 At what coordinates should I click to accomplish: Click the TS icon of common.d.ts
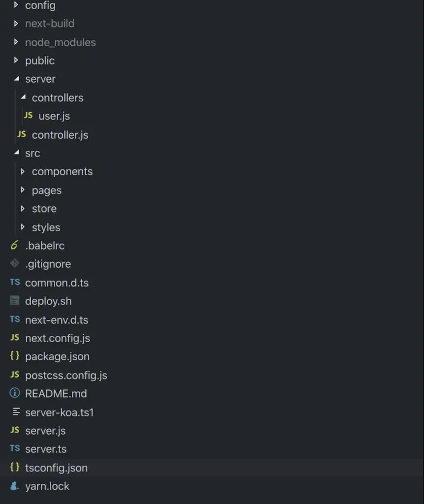(x=15, y=283)
